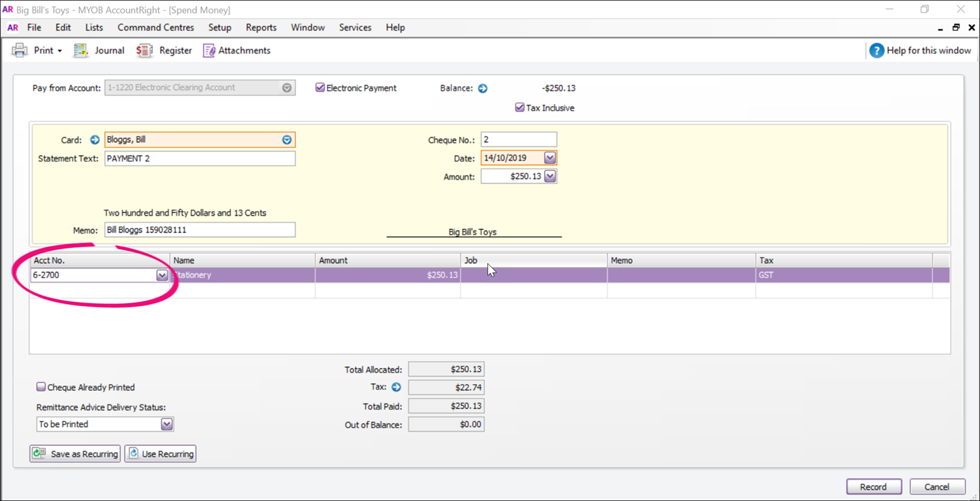980x501 pixels.
Task: Open the Acct No. dropdown list
Action: point(162,276)
